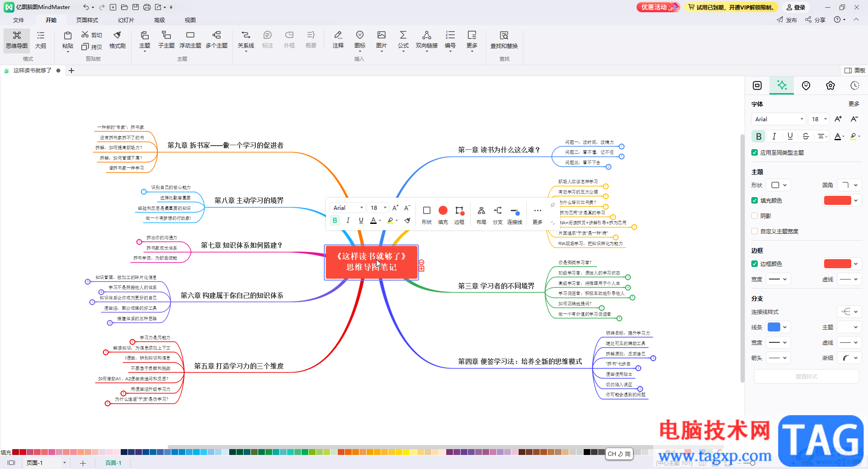The image size is (868, 469).
Task: Click the fill (填充) button in floating toolbar
Action: [x=443, y=215]
